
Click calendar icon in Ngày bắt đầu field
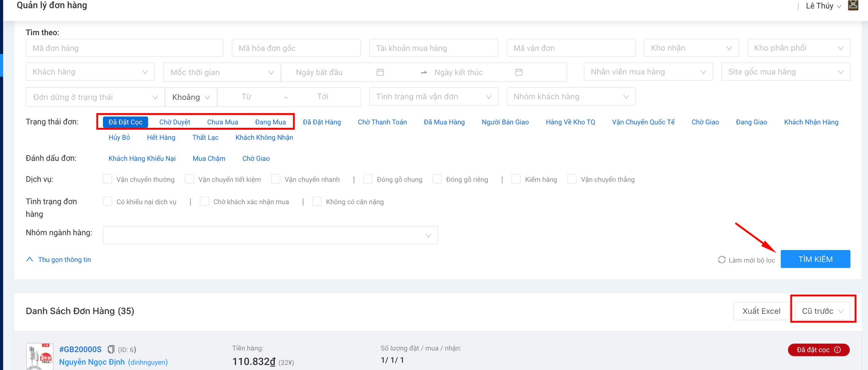click(380, 72)
